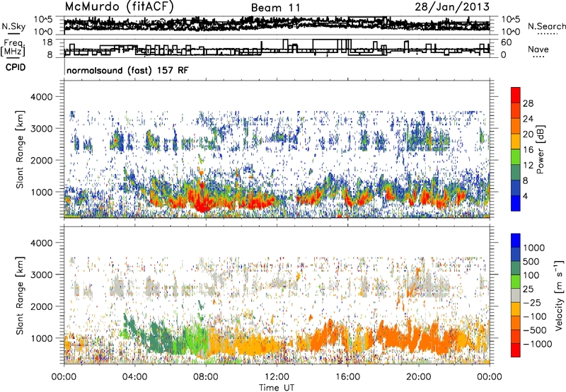This screenshot has height=392, width=566.
Task: Click the dark blue top of velocity colorbar
Action: point(516,241)
